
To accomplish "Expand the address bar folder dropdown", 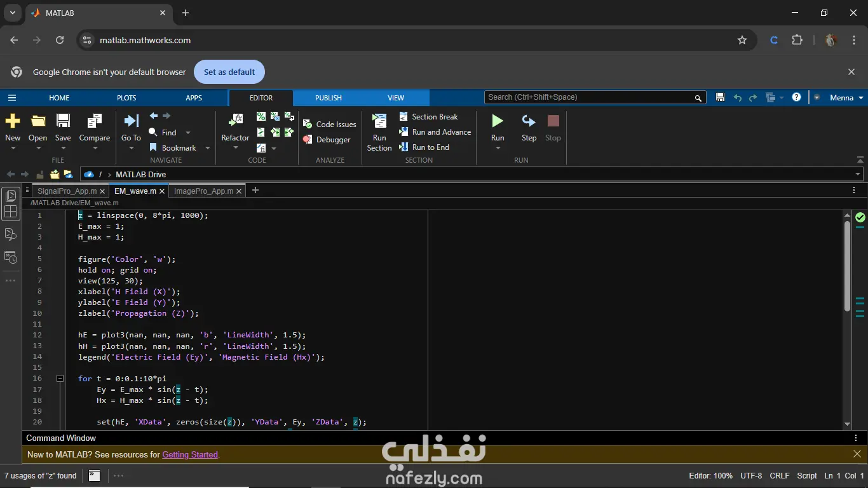I will tap(858, 174).
